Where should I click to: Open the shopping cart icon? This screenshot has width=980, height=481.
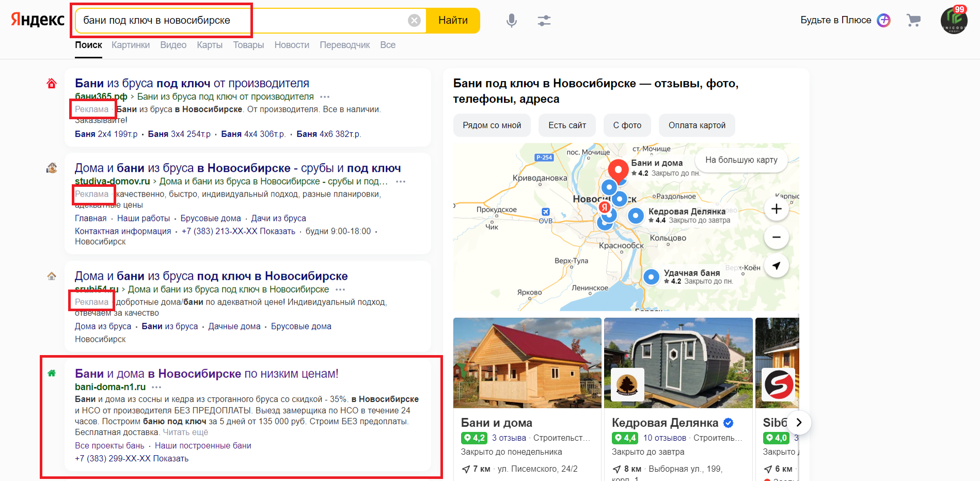[x=913, y=20]
